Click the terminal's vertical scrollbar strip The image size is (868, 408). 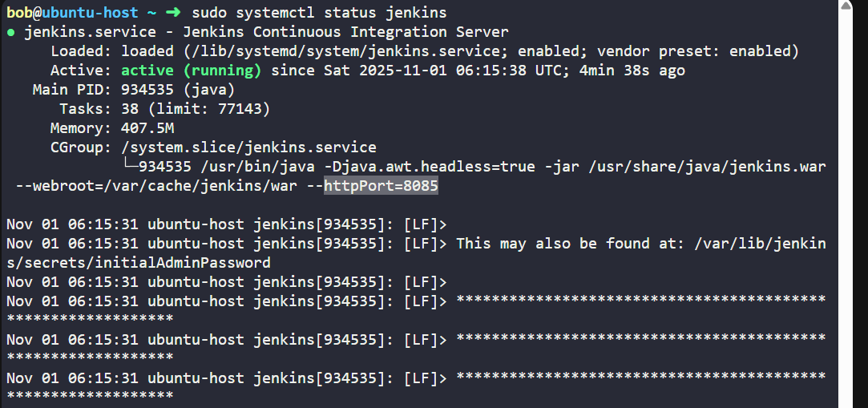tap(853, 204)
